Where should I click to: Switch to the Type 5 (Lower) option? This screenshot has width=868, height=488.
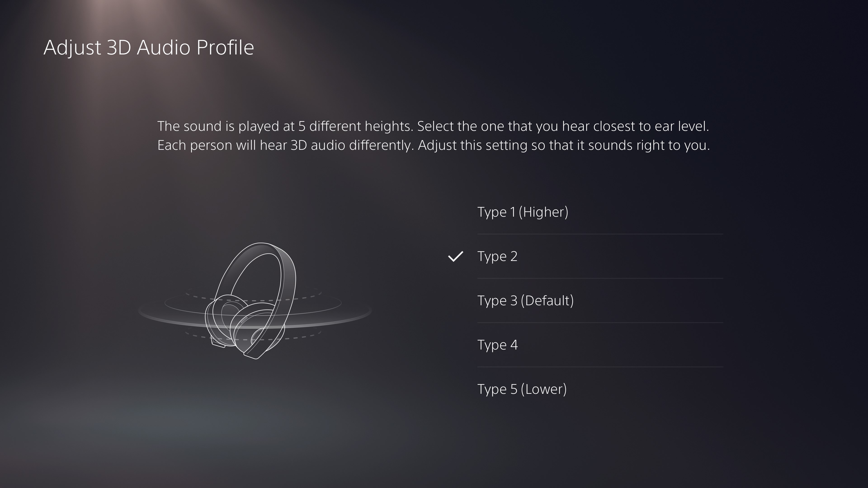pyautogui.click(x=600, y=389)
